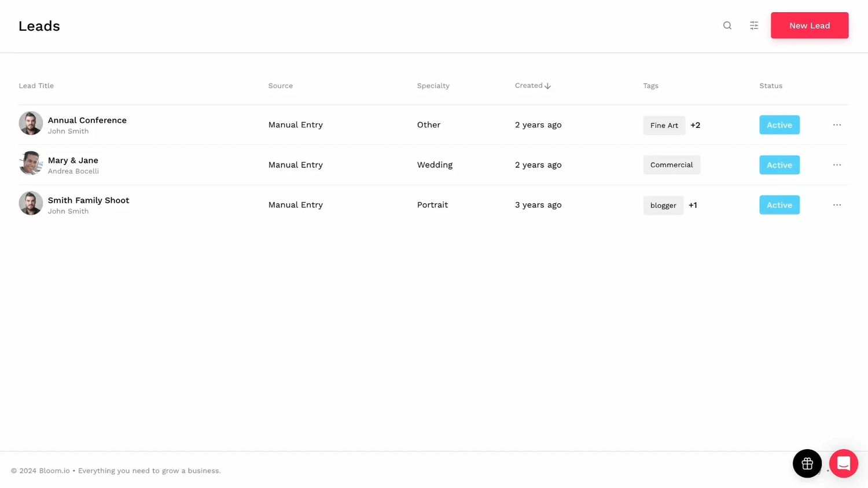
Task: Click the New Lead button
Action: coord(809,25)
